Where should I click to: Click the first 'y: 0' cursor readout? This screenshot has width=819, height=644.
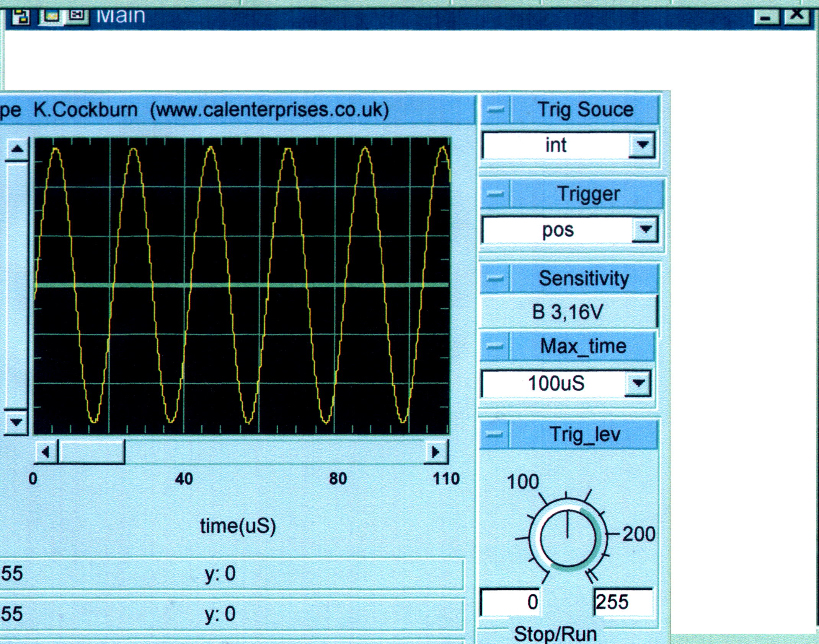(220, 574)
